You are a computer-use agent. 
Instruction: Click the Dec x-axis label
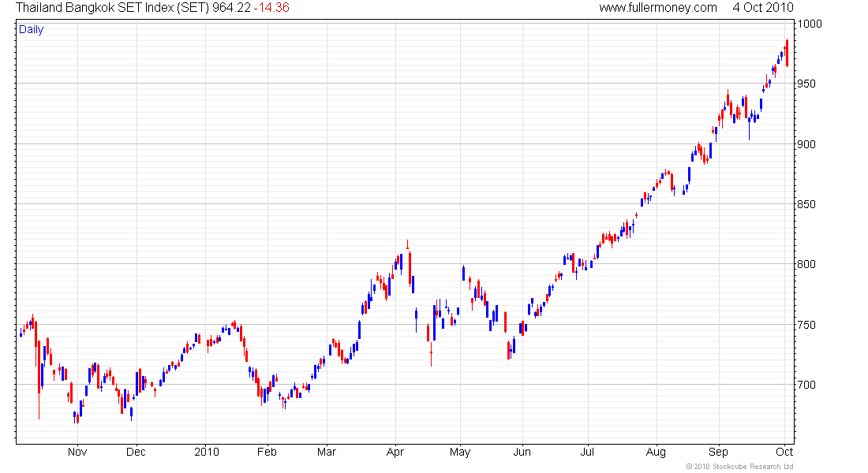[x=136, y=452]
